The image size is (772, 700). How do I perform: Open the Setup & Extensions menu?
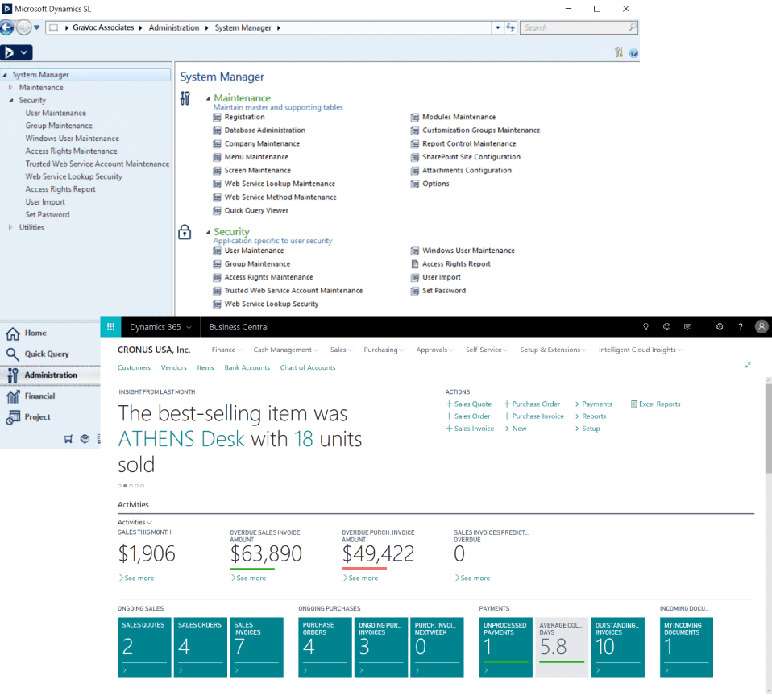pos(553,350)
